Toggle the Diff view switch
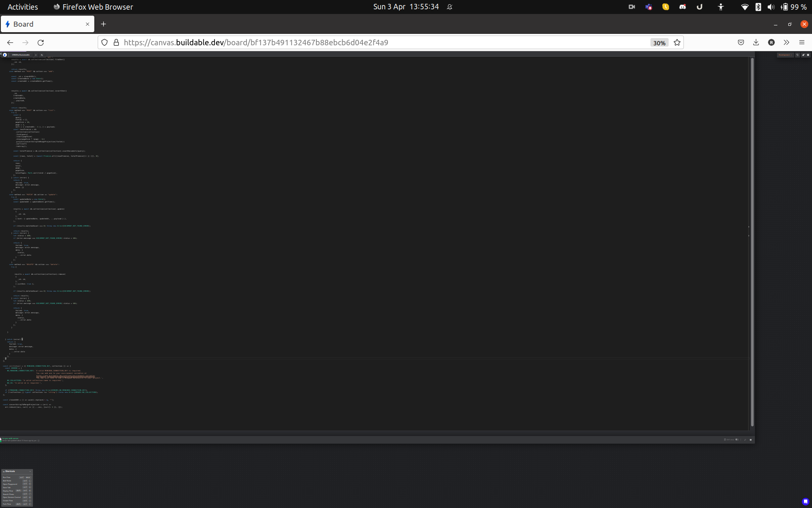This screenshot has height=508, width=812. click(x=737, y=439)
